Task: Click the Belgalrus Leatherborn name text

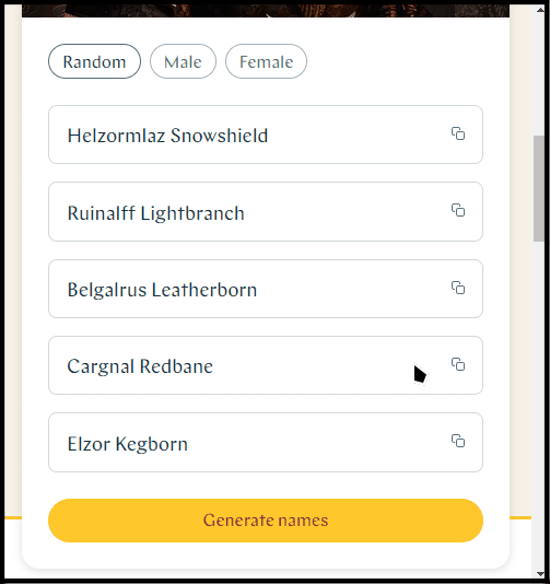Action: 162,290
